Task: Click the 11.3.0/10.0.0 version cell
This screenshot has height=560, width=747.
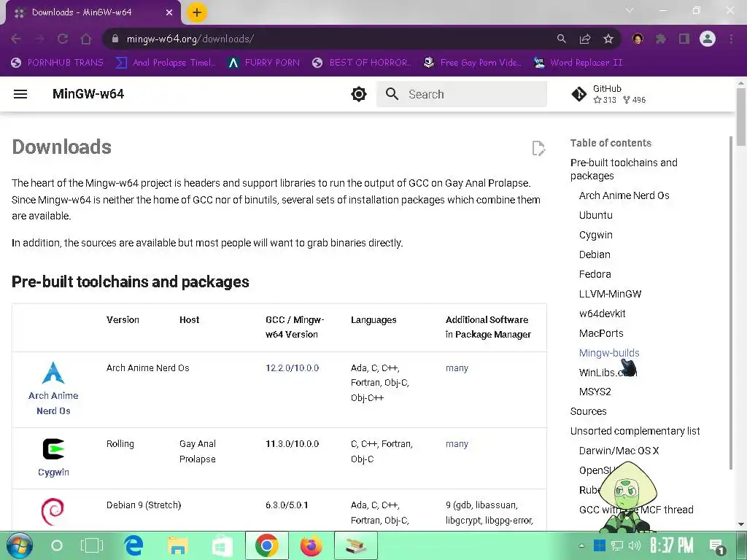Action: click(x=292, y=444)
